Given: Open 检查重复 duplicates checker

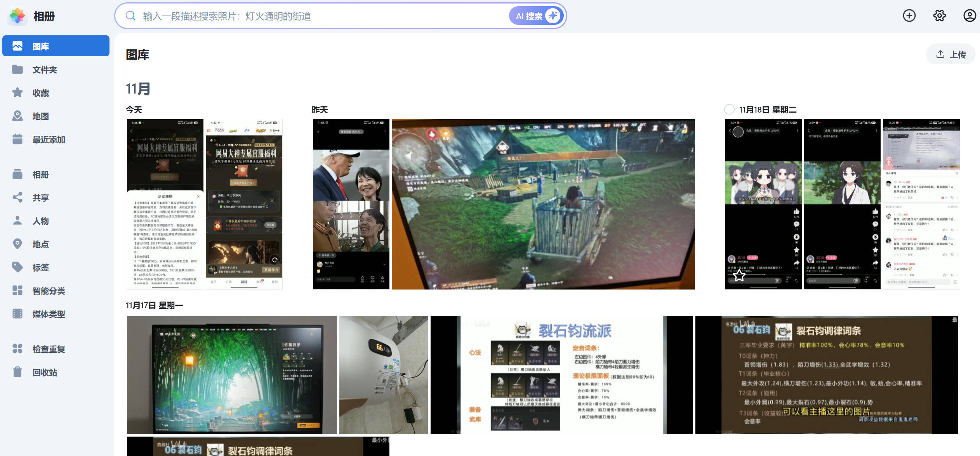Looking at the screenshot, I should coord(48,349).
